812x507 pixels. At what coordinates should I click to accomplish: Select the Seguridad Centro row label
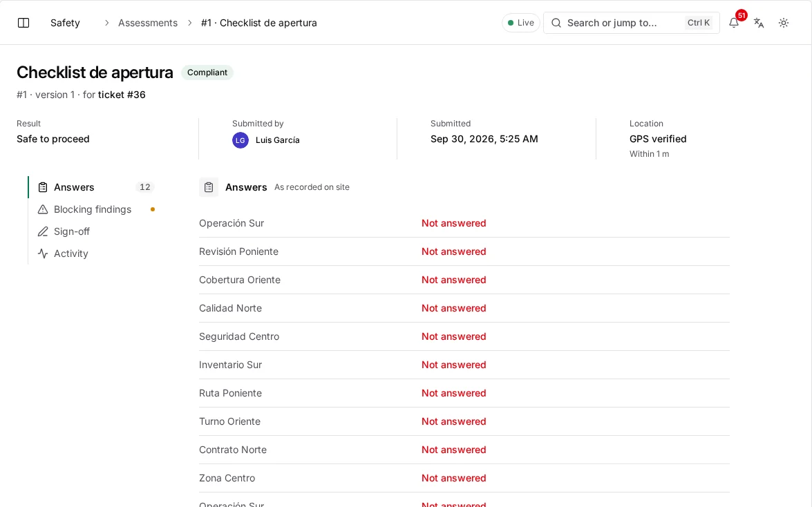tap(239, 336)
